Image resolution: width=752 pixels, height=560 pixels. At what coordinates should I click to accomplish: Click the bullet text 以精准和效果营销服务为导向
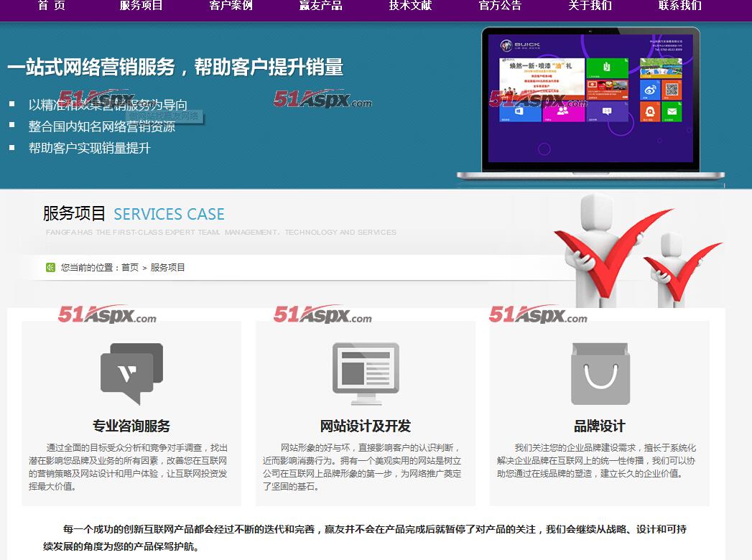(x=108, y=105)
